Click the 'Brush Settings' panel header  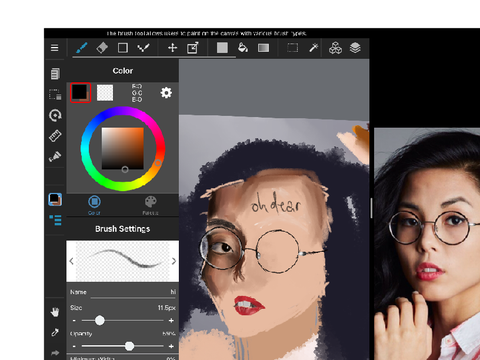[x=123, y=229]
